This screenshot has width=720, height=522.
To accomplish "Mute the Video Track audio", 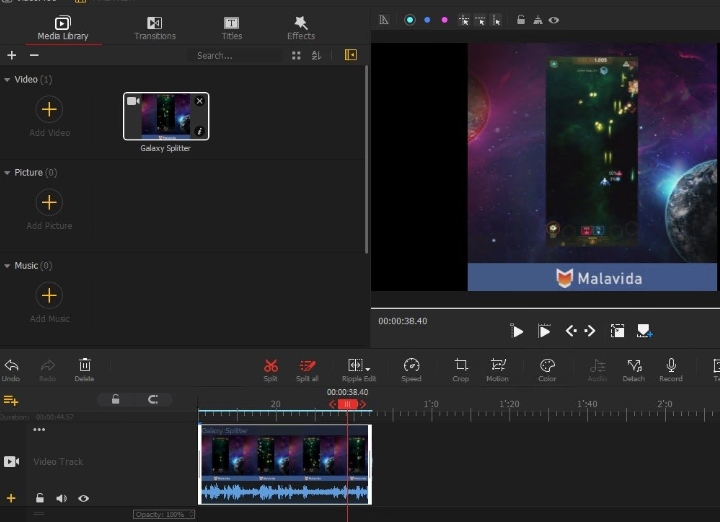I will (x=62, y=498).
